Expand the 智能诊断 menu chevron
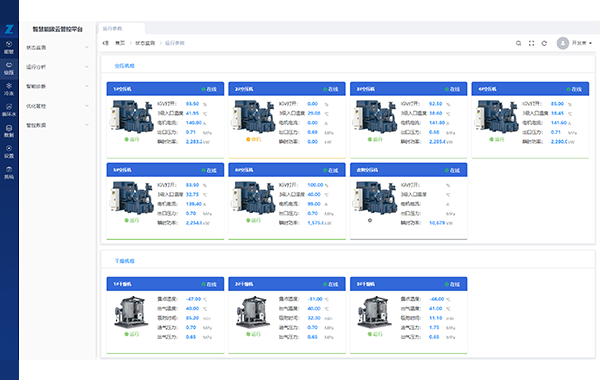This screenshot has width=600, height=380. tap(86, 86)
